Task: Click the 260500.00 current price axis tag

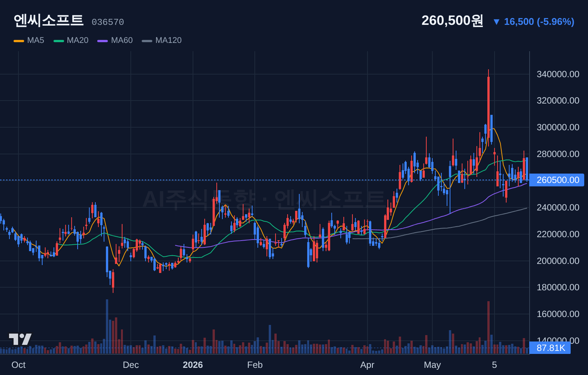Action: (x=557, y=180)
